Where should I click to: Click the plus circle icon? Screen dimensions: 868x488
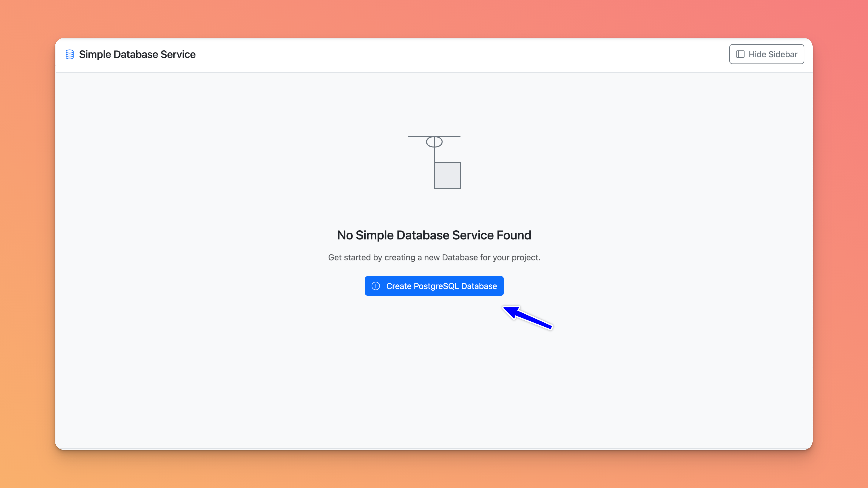[375, 286]
